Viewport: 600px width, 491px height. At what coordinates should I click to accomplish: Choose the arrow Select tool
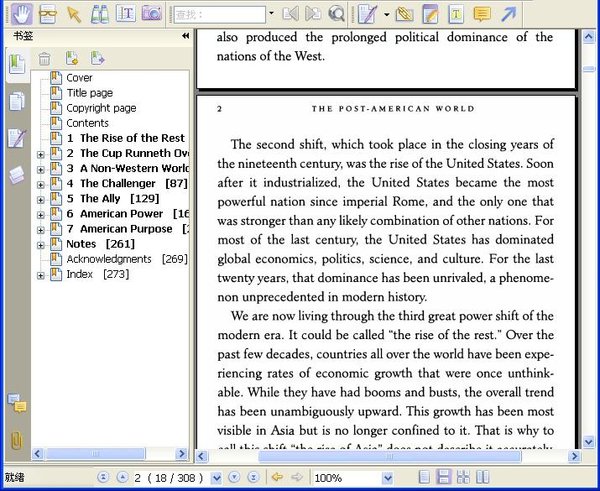coord(73,15)
